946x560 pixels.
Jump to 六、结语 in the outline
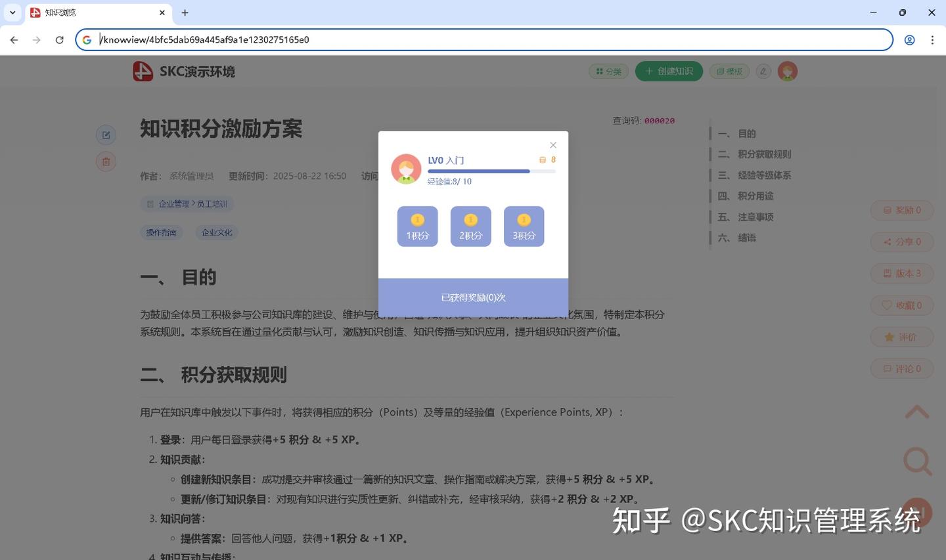point(736,238)
